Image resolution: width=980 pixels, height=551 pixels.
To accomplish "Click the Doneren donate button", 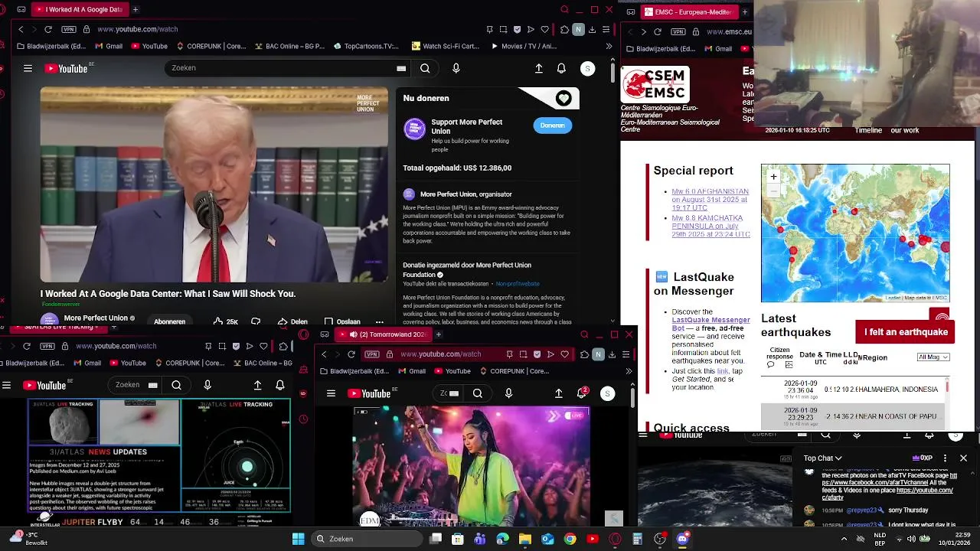I will click(552, 126).
